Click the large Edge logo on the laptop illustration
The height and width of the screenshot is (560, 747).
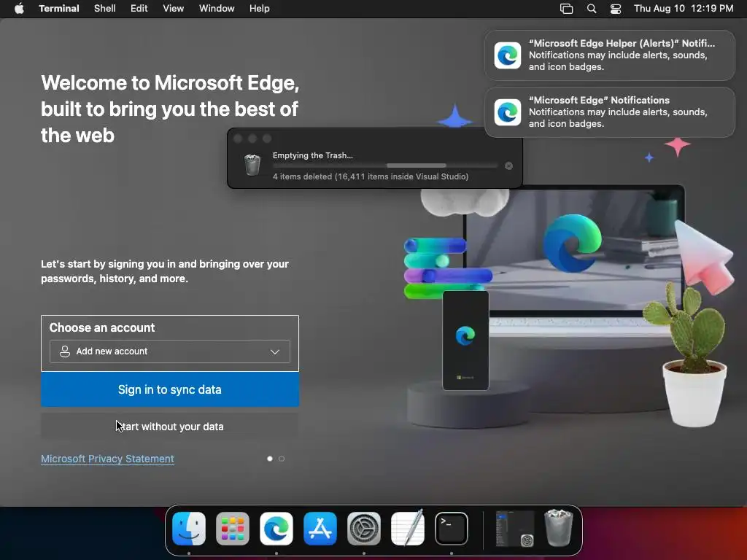pos(573,244)
